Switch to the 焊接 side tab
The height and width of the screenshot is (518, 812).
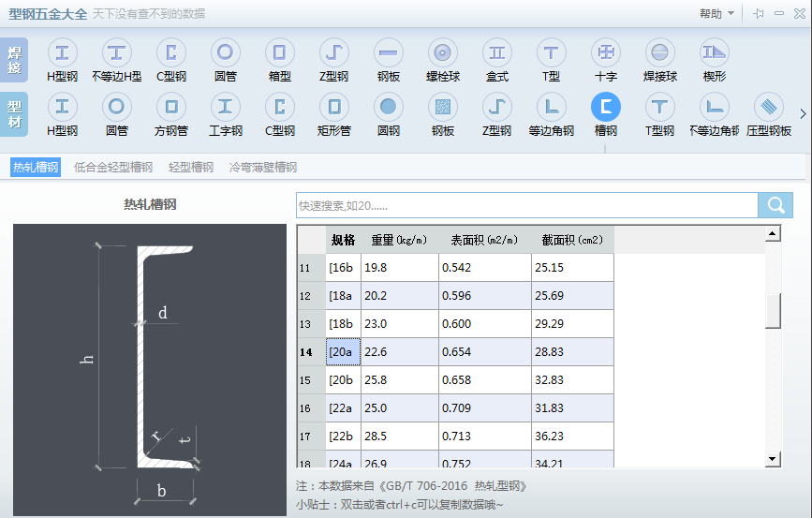[x=14, y=60]
